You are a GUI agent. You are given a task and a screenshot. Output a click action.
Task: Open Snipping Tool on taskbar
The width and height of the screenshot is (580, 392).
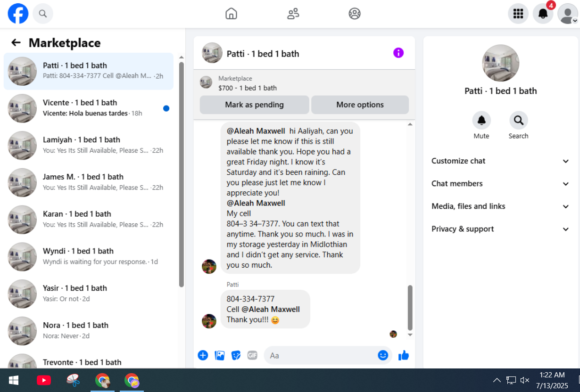click(x=73, y=380)
